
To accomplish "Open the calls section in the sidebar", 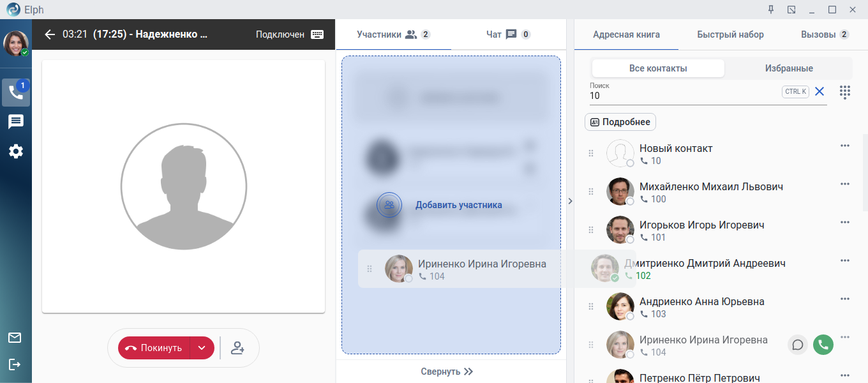I will (x=16, y=93).
